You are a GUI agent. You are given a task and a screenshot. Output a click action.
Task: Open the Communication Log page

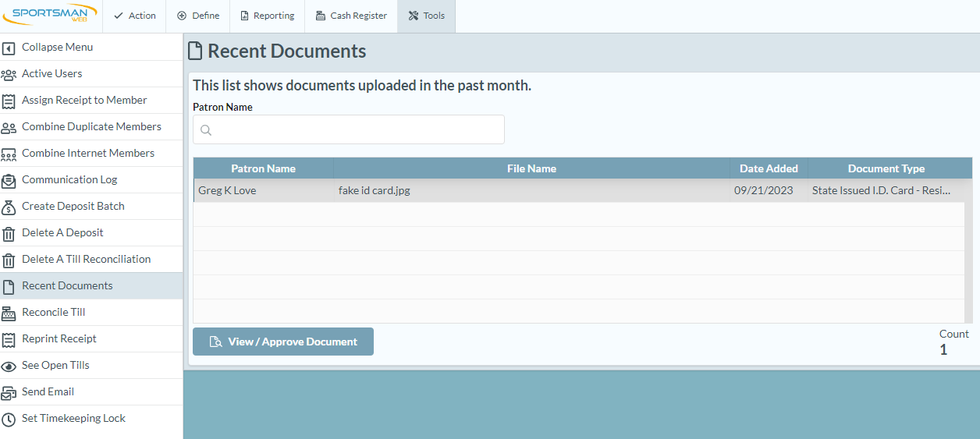pyautogui.click(x=91, y=180)
